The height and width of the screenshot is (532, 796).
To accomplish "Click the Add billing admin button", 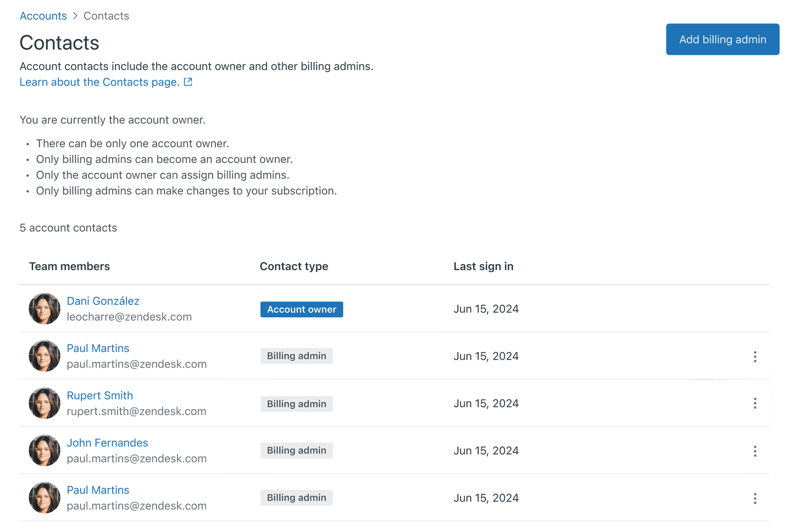I will (x=722, y=39).
